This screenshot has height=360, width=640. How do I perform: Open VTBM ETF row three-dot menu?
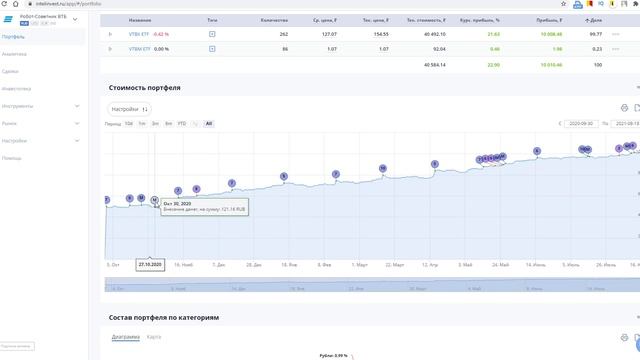click(x=616, y=49)
